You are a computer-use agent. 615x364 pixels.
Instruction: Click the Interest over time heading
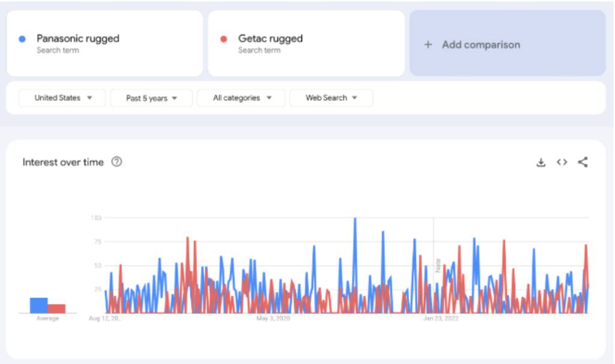pos(63,162)
